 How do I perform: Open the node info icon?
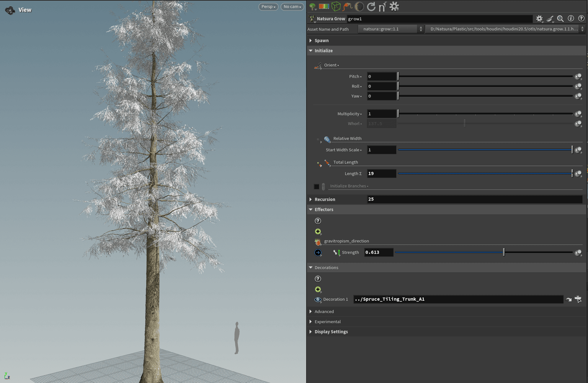pyautogui.click(x=571, y=18)
